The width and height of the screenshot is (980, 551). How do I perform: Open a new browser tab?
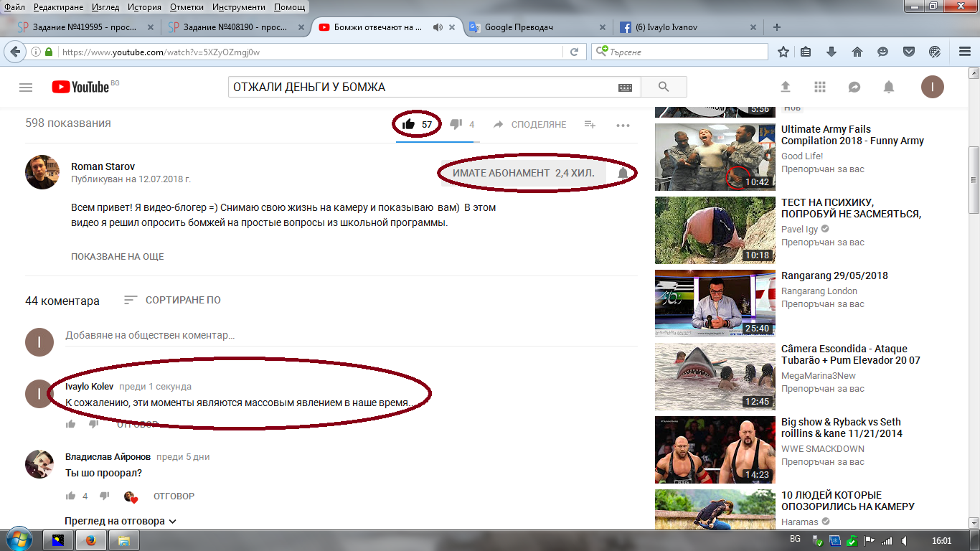tap(777, 27)
